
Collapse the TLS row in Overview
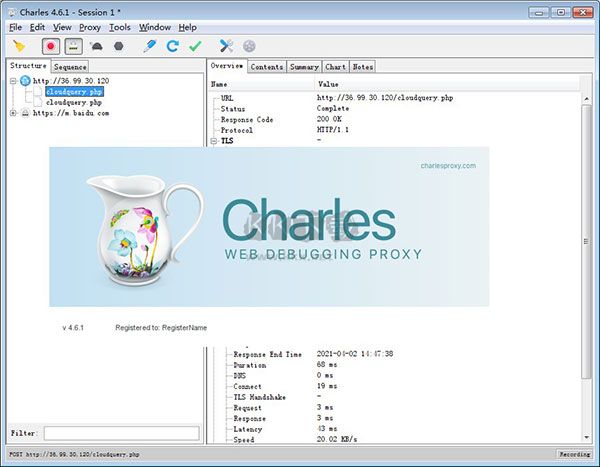(214, 141)
